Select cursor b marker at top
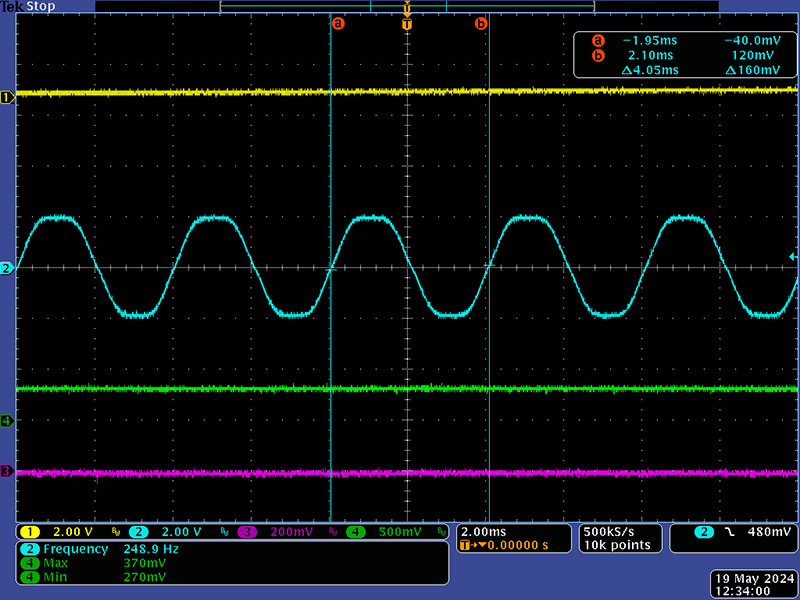 coord(481,22)
